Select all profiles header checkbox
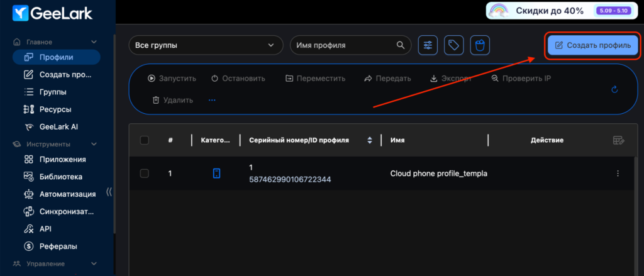 [145, 140]
